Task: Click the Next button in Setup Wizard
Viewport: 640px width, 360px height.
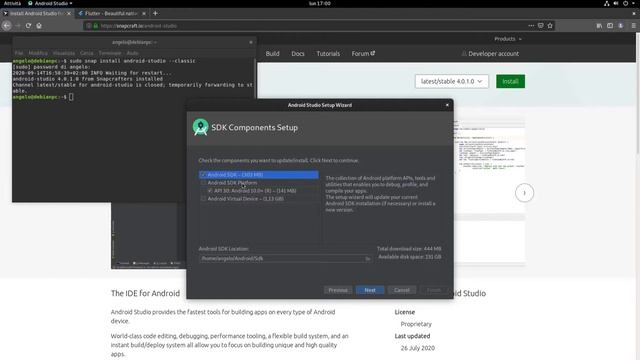Action: (370, 290)
